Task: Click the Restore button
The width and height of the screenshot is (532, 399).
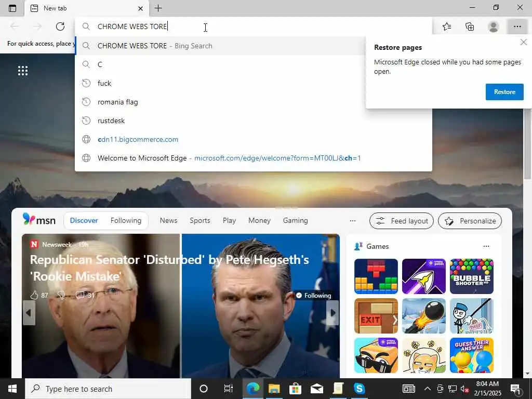Action: click(x=504, y=92)
